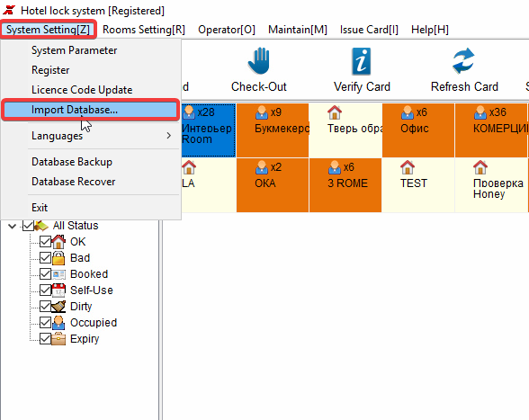Choose Exit from the menu
This screenshot has width=529, height=420.
tap(90, 208)
